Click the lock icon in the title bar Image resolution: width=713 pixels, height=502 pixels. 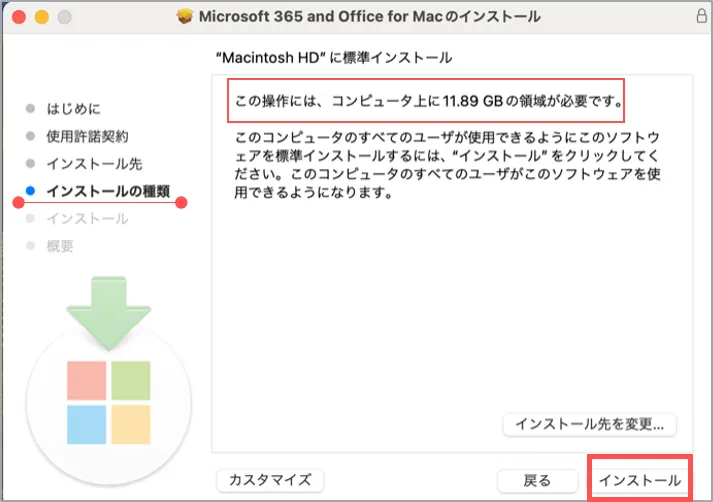tap(702, 16)
